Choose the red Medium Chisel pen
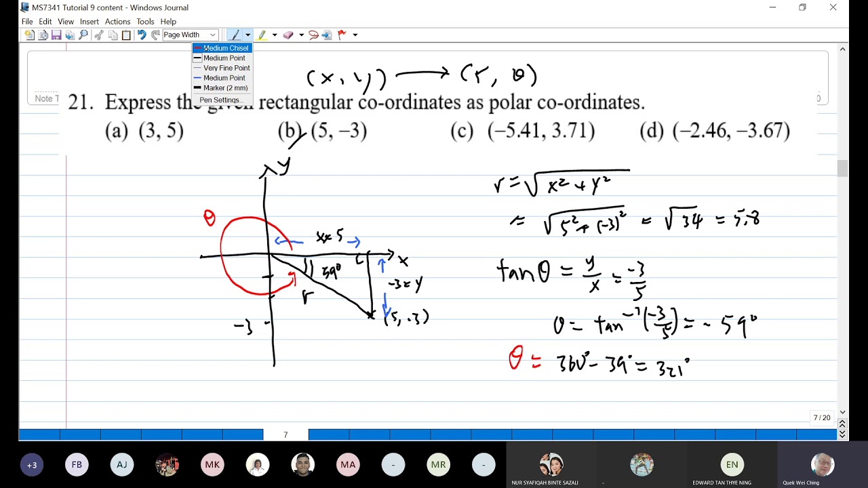Screen dimensions: 868x488 click(x=222, y=48)
